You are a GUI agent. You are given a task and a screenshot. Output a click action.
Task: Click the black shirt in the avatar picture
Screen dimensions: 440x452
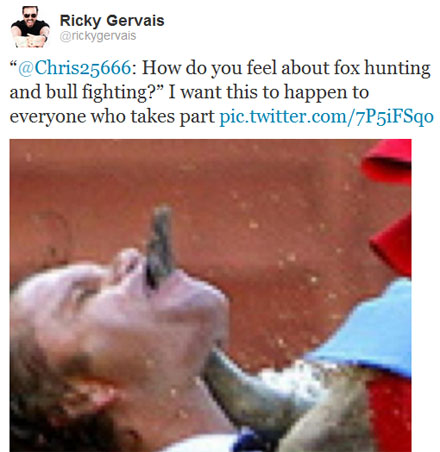30,28
